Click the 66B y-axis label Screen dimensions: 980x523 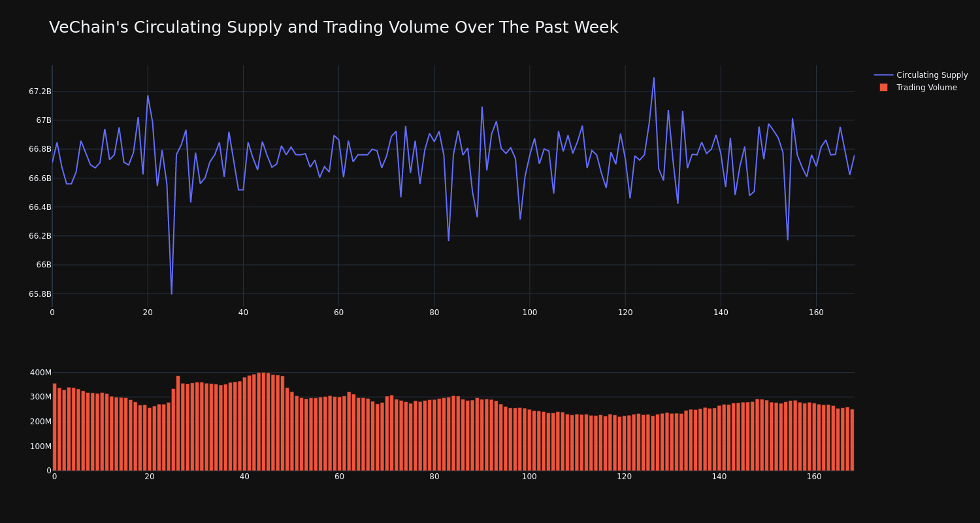[44, 265]
